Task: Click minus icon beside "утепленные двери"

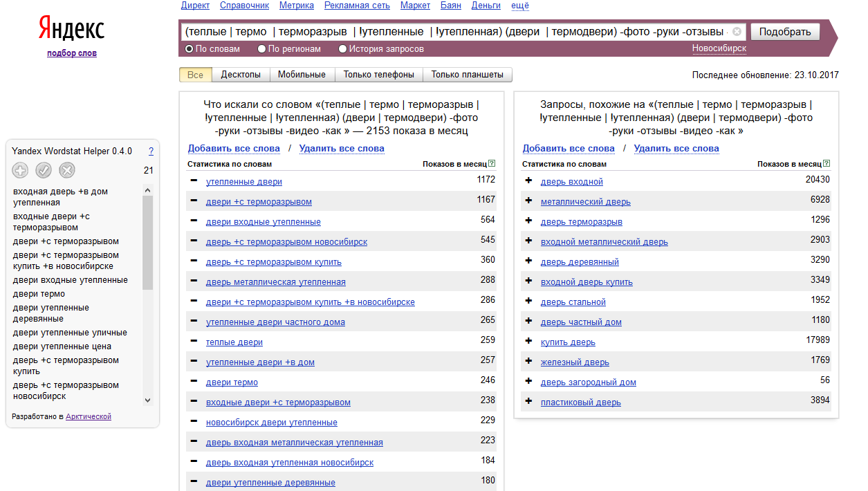Action: click(x=194, y=181)
